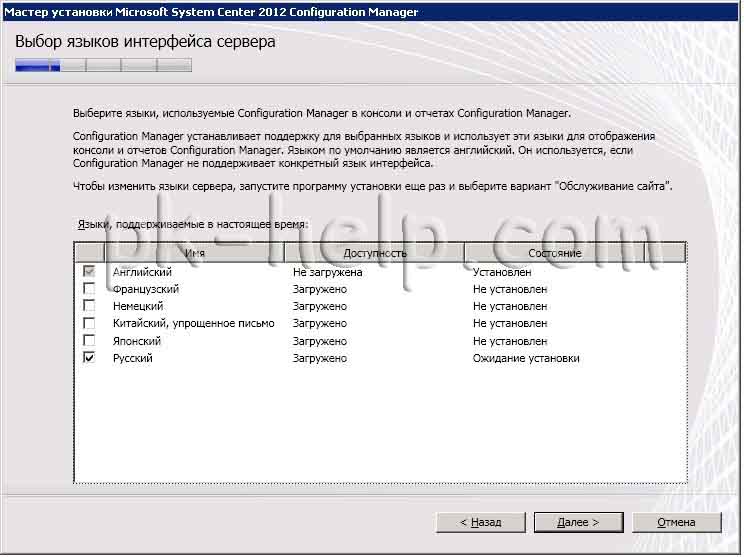
Task: Click the Загружено cell for Японский
Action: click(320, 342)
